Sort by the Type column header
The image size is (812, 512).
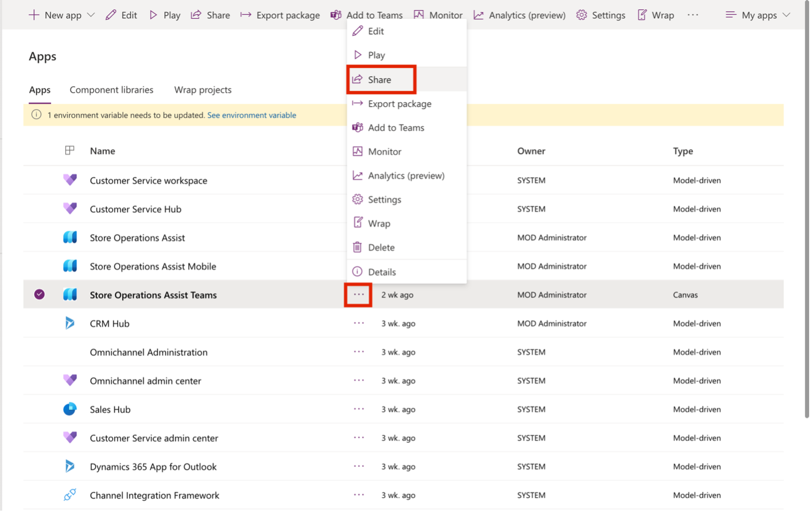683,151
